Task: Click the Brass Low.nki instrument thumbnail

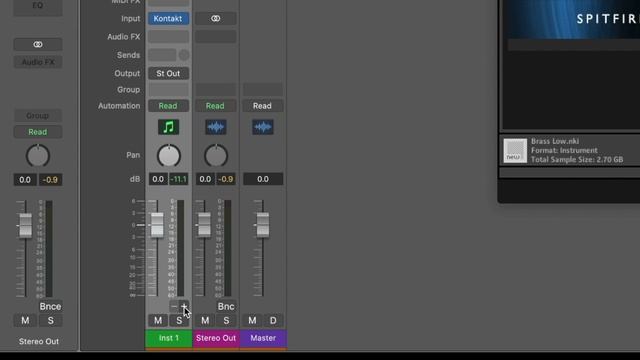Action: click(515, 151)
